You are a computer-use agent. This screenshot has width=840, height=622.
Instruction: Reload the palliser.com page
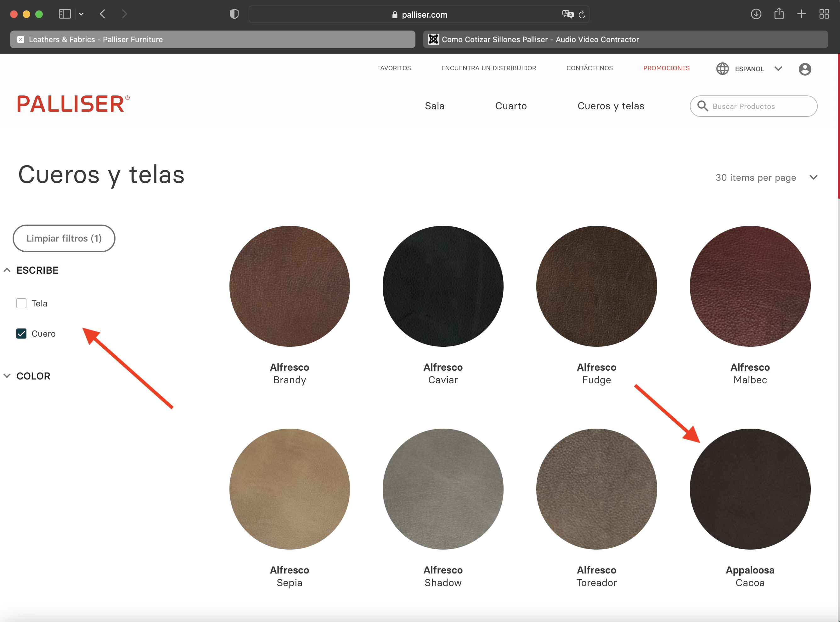tap(582, 14)
